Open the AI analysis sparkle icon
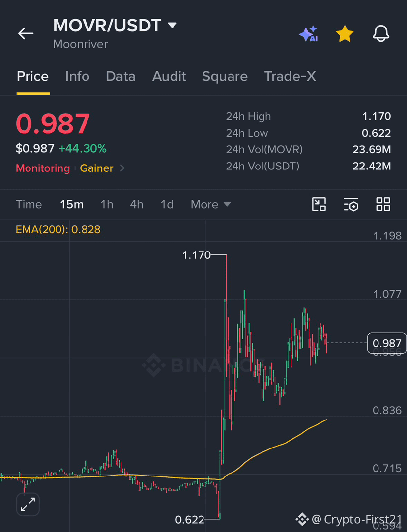The width and height of the screenshot is (407, 532). pyautogui.click(x=308, y=34)
